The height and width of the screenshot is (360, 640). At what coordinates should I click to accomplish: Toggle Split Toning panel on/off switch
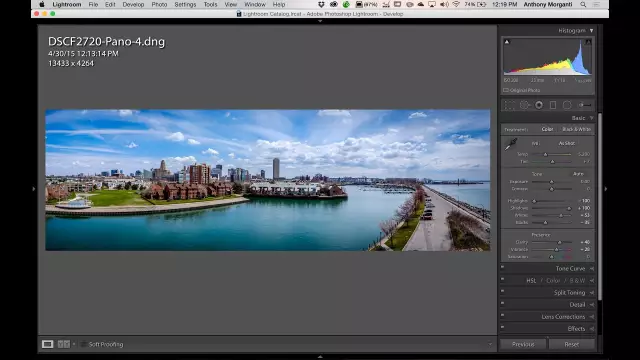pyautogui.click(x=502, y=291)
